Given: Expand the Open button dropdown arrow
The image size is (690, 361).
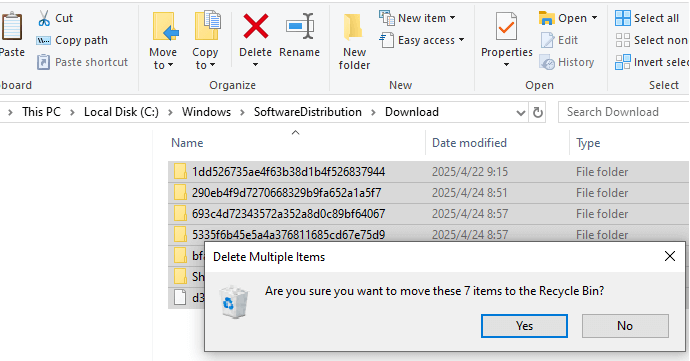Looking at the screenshot, I should [595, 18].
